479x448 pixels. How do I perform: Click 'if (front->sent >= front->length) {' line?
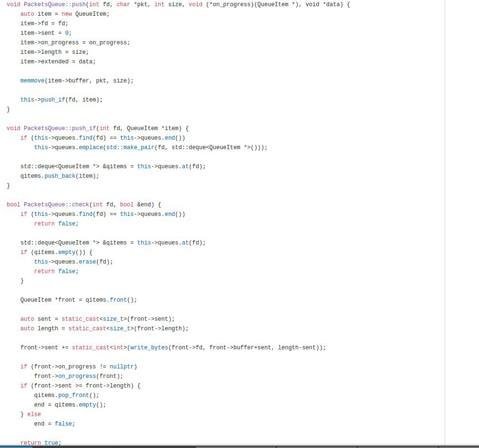tap(80, 386)
